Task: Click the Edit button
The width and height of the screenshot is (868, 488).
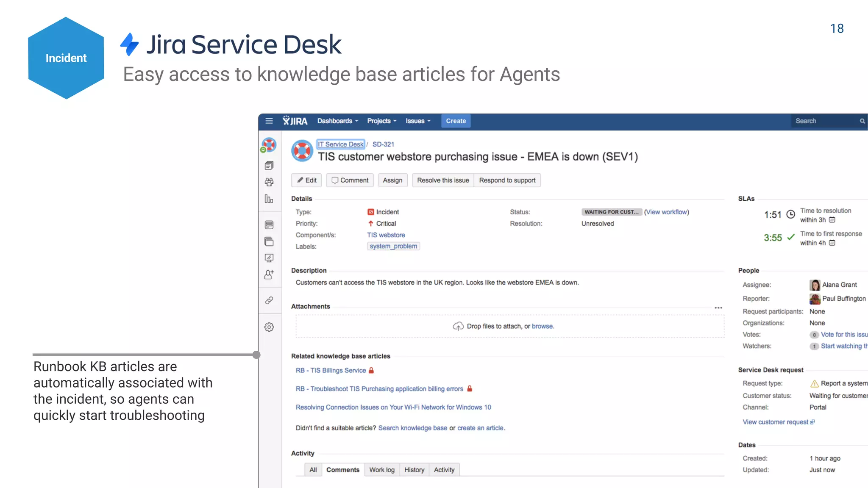Action: tap(306, 180)
